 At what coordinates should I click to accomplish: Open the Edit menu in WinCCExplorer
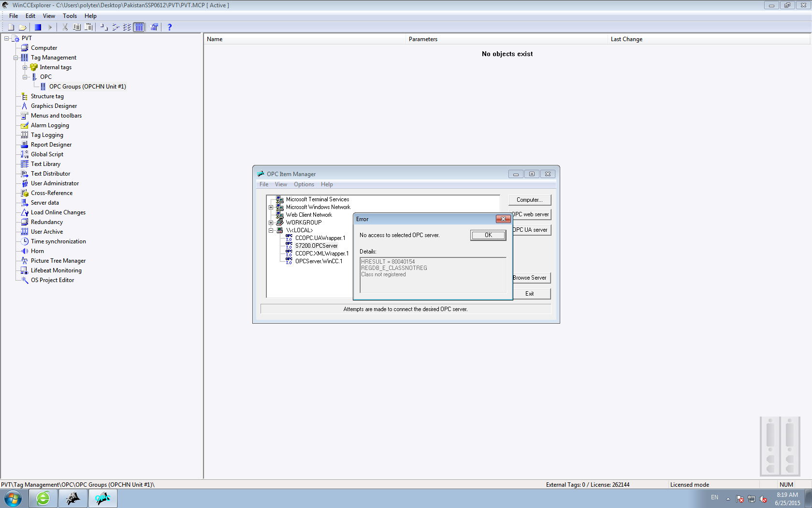(30, 16)
